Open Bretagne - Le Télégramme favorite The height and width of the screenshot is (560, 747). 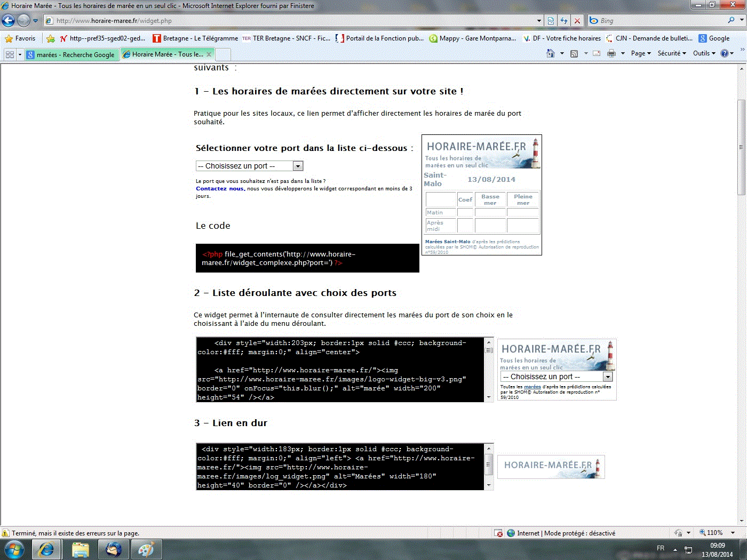[x=195, y=38]
